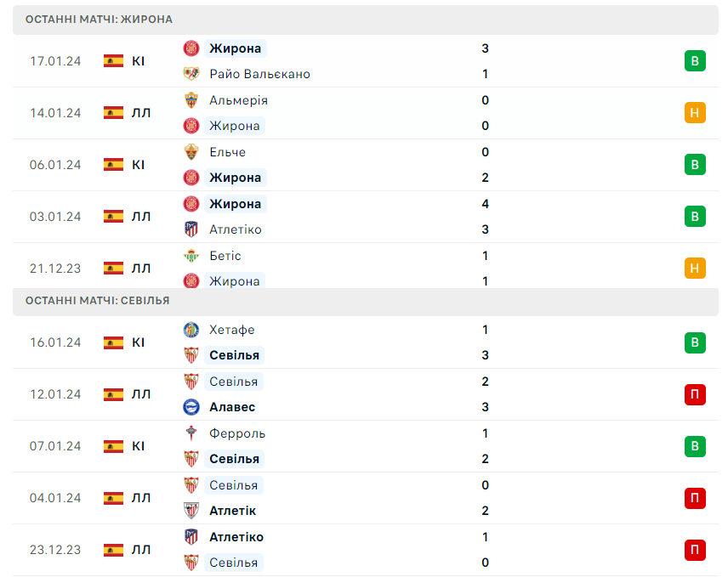Open the Райо Вальєкано team link
This screenshot has width=728, height=577.
(x=259, y=74)
